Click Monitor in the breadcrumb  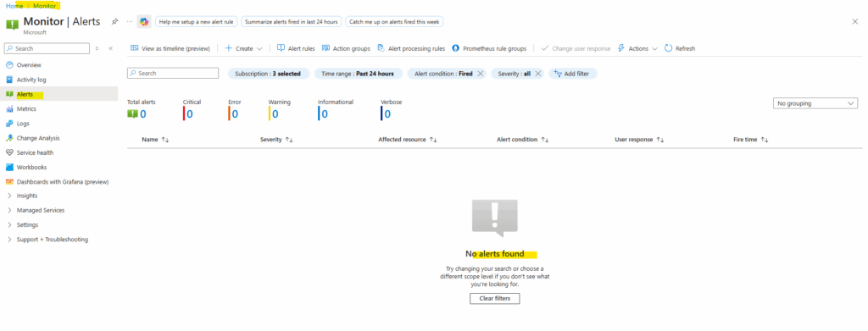pos(44,6)
